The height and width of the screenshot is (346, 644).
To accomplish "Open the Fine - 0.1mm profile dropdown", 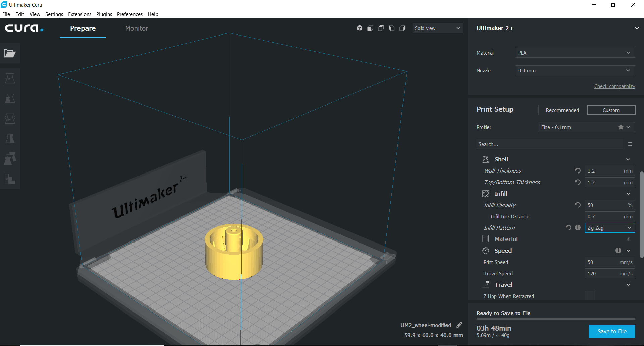I will [587, 127].
